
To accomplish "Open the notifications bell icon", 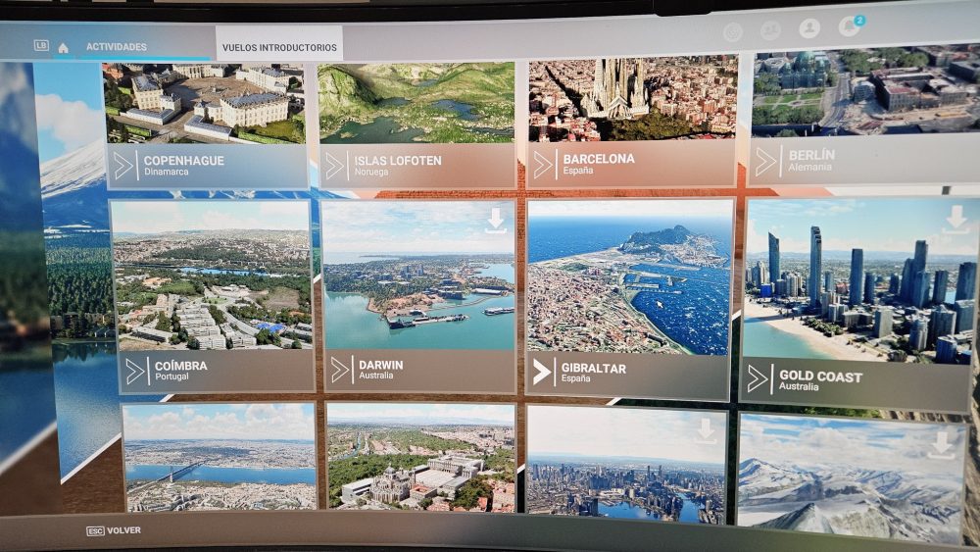I will [x=849, y=28].
